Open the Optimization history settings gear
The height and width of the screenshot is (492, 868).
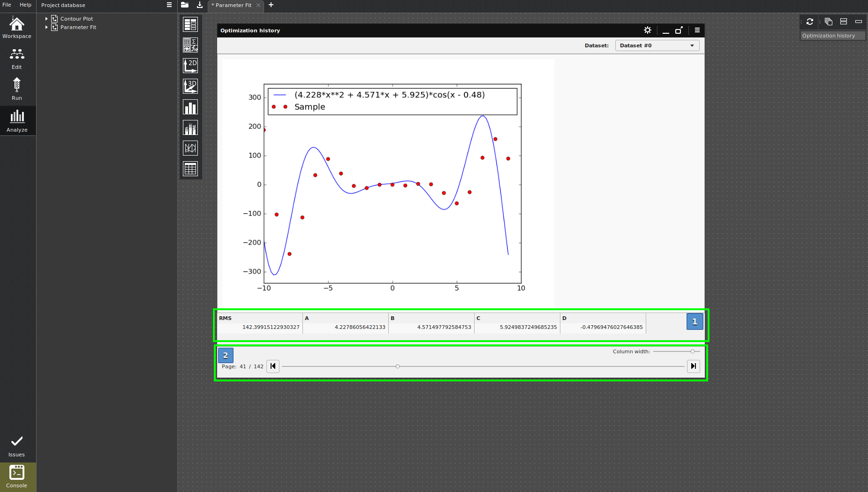(648, 30)
